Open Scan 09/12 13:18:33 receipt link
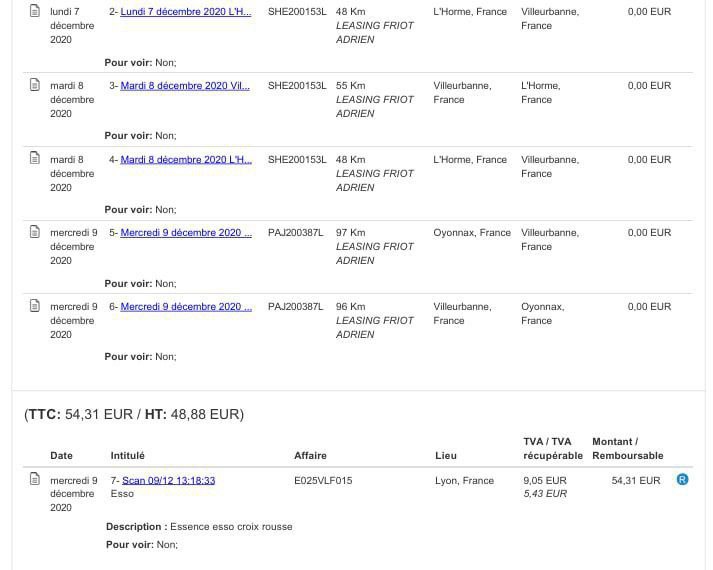Viewport: 713px width, 570px height. [169, 480]
